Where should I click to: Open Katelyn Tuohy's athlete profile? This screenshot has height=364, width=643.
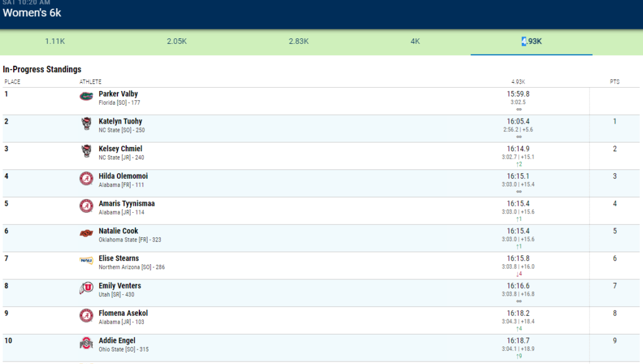120,121
